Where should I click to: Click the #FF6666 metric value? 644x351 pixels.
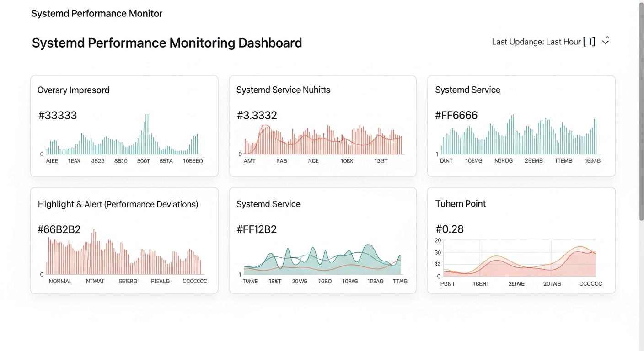coord(456,115)
